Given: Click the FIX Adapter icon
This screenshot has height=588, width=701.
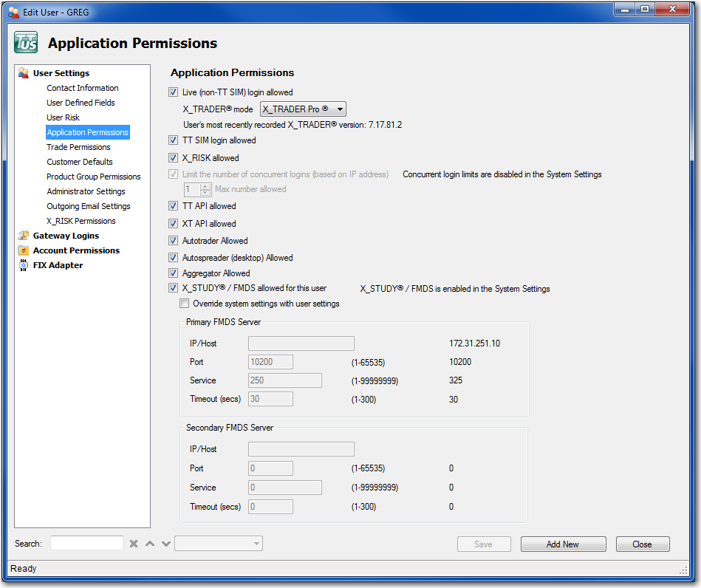Looking at the screenshot, I should (x=23, y=265).
